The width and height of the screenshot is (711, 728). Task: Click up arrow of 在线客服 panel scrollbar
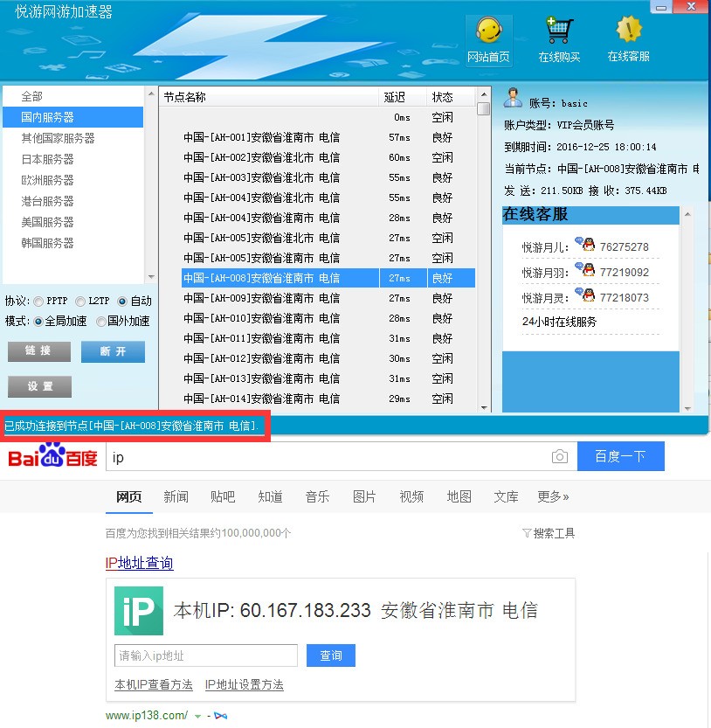687,214
